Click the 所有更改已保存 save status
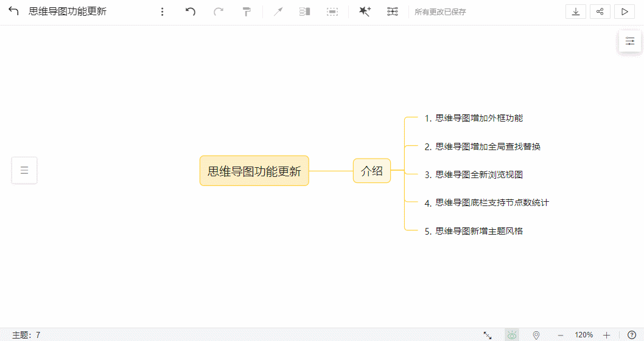 click(440, 12)
